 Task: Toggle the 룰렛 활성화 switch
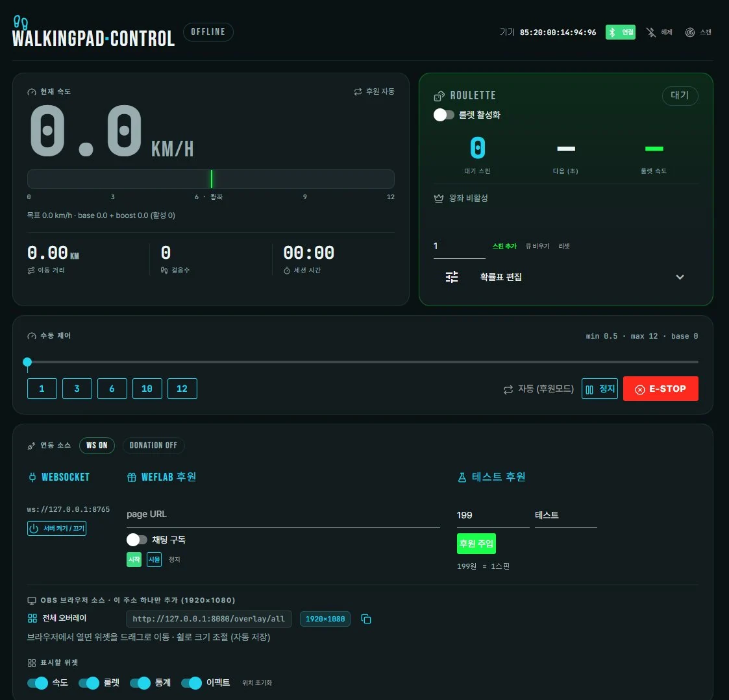[x=443, y=115]
